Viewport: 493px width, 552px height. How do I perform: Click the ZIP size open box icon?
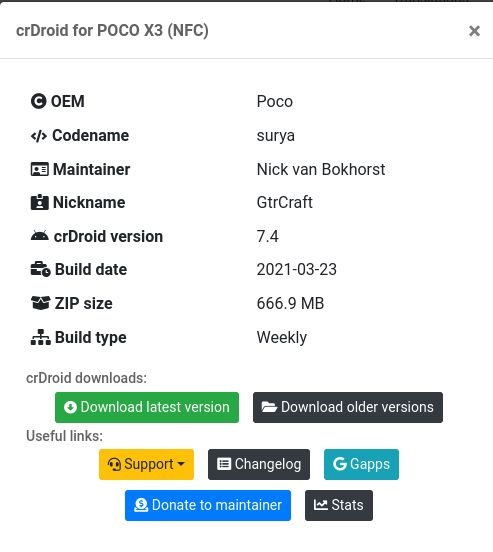[40, 303]
